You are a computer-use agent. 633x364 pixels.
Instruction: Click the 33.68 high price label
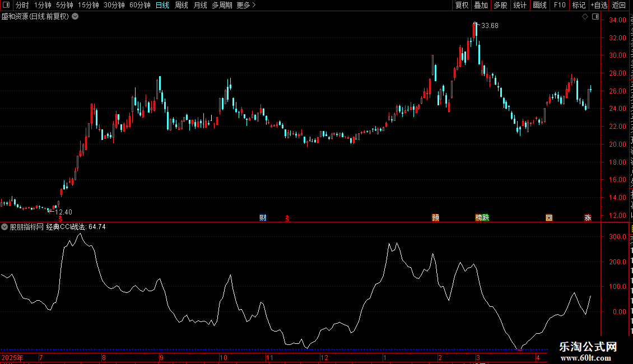490,25
